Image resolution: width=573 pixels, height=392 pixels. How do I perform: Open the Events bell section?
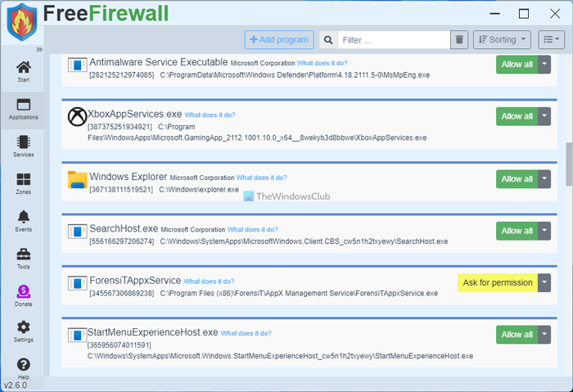pyautogui.click(x=24, y=221)
